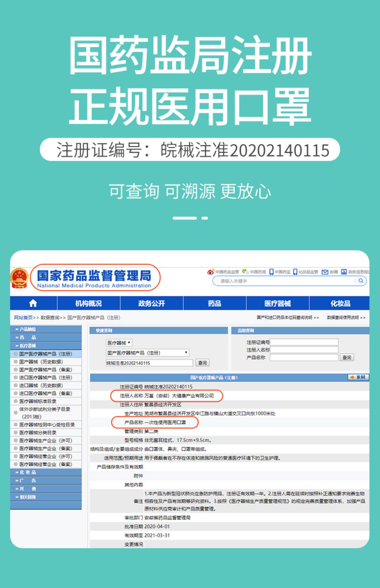Click the advanced 产品名称 input field
The image size is (380, 588).
coord(304,358)
